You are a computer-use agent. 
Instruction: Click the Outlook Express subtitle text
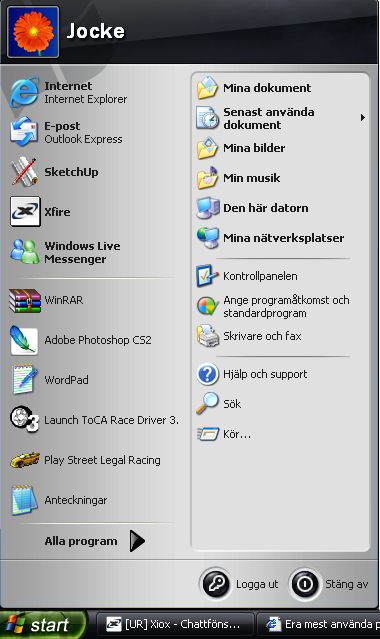coord(83,139)
